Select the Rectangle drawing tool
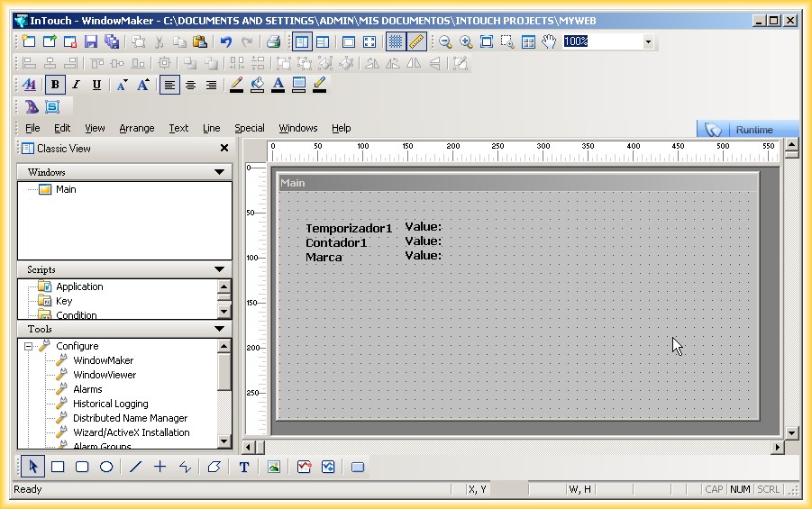Viewport: 812px width, 509px height. (58, 467)
